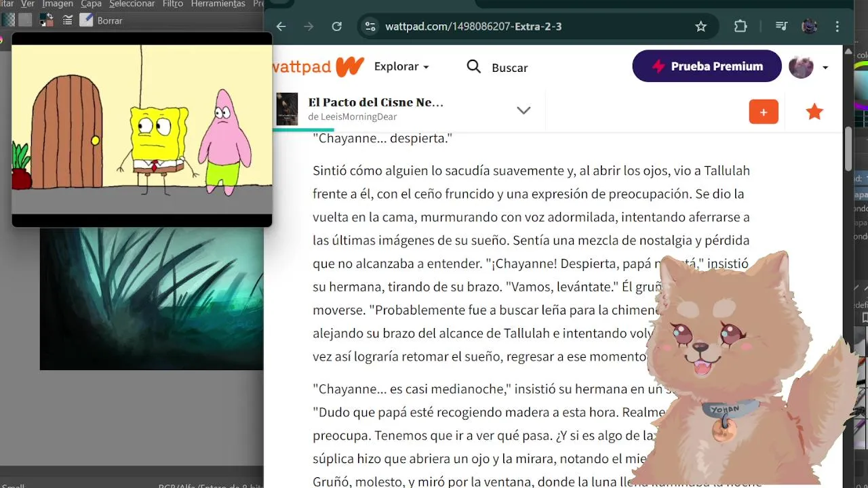Go back in the browser
The height and width of the screenshot is (488, 868).
(x=281, y=26)
